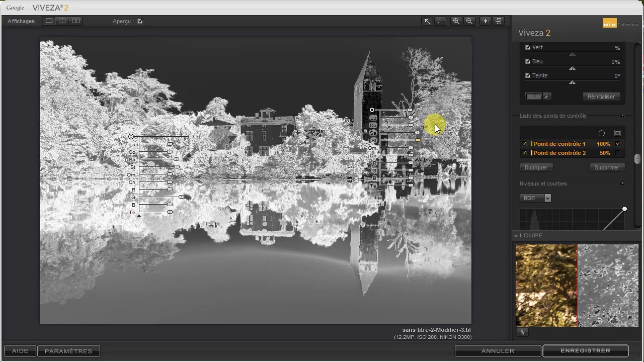Click the right panel scrollbar thumb
The image size is (644, 362).
pos(637,159)
